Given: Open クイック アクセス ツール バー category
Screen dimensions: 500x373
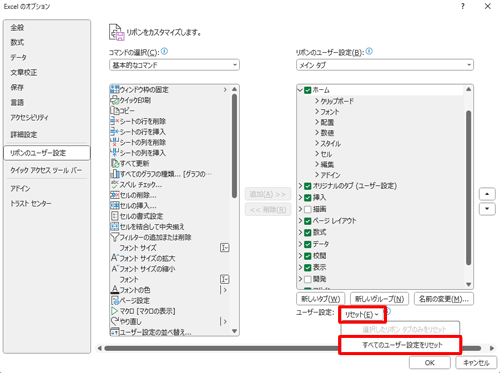Looking at the screenshot, I should coord(47,170).
